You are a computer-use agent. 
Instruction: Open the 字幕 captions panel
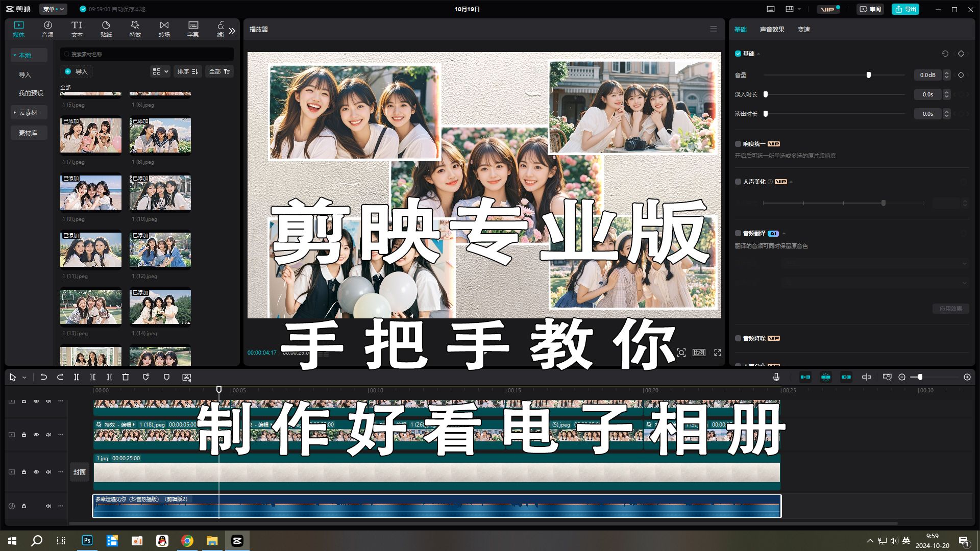point(193,29)
